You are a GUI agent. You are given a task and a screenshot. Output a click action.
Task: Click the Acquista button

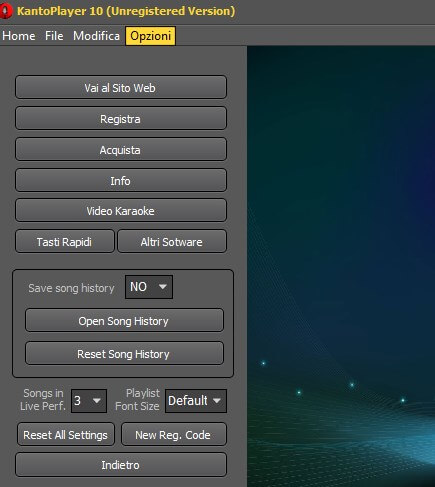point(121,149)
